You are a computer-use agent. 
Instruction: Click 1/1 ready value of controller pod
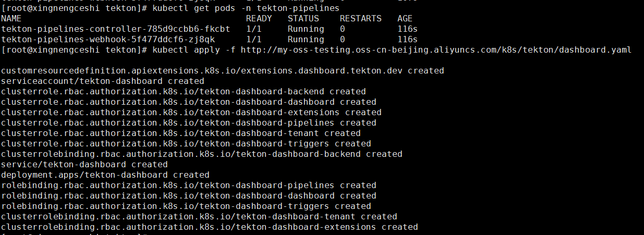tap(254, 29)
